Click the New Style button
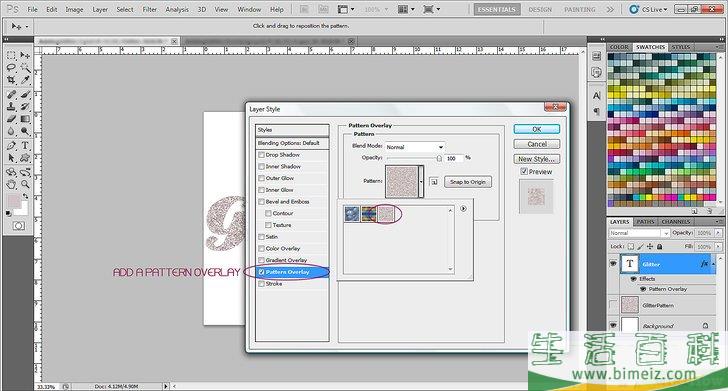The width and height of the screenshot is (728, 391). 536,159
